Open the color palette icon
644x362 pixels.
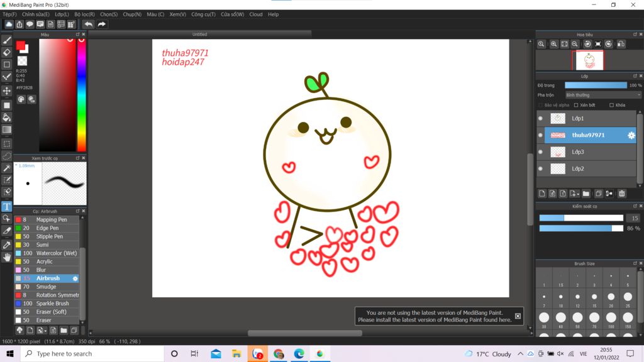21,99
